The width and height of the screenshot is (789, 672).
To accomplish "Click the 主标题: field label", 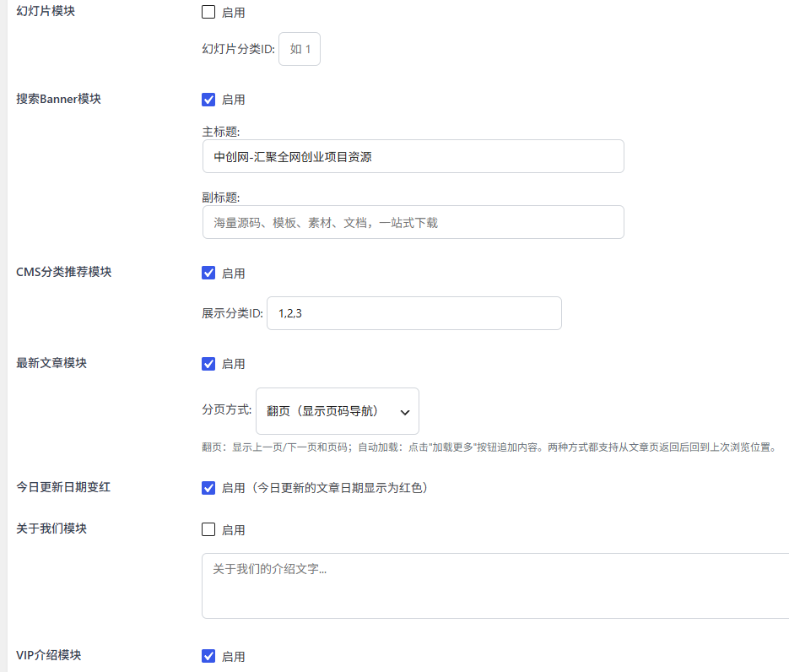I will click(x=221, y=132).
